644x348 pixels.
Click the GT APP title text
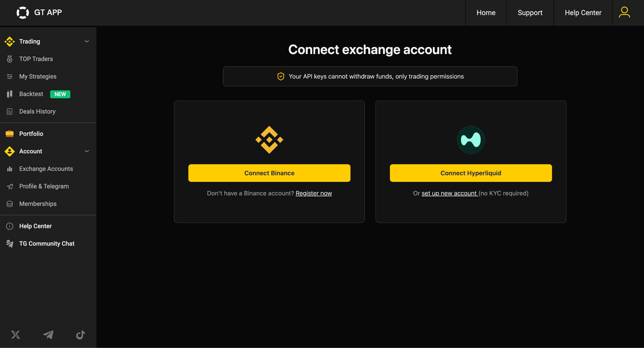[48, 13]
